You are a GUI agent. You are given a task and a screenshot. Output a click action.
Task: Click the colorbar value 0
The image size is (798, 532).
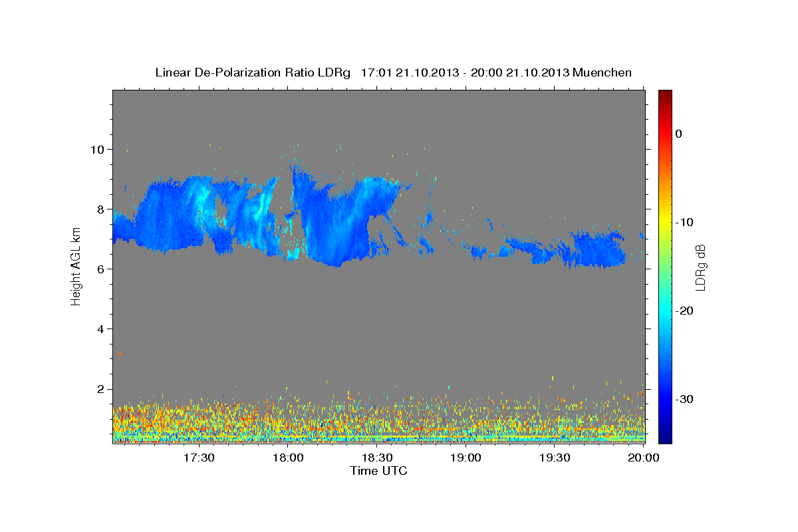pos(679,134)
